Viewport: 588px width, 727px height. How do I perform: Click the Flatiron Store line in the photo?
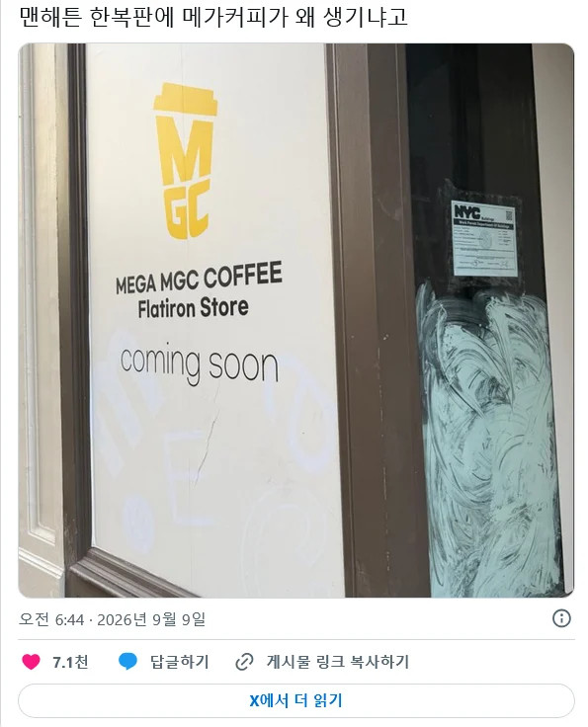[x=193, y=308]
